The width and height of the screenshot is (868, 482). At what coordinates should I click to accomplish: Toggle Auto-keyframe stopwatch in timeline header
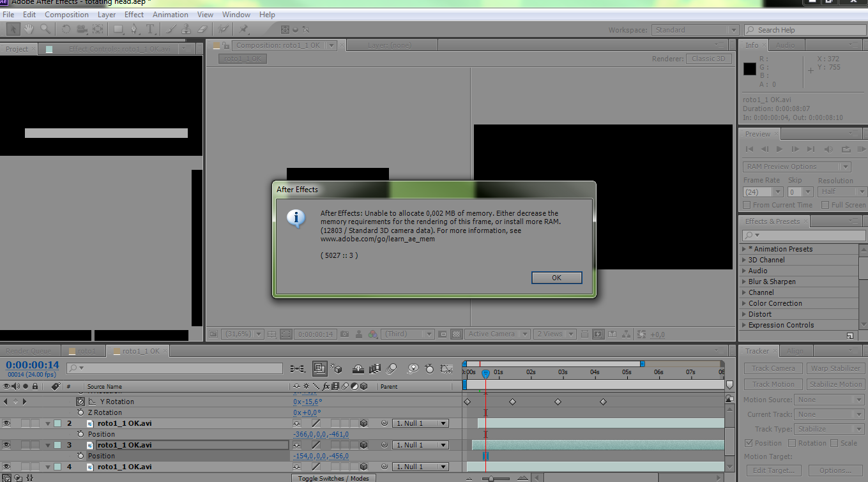tap(430, 368)
